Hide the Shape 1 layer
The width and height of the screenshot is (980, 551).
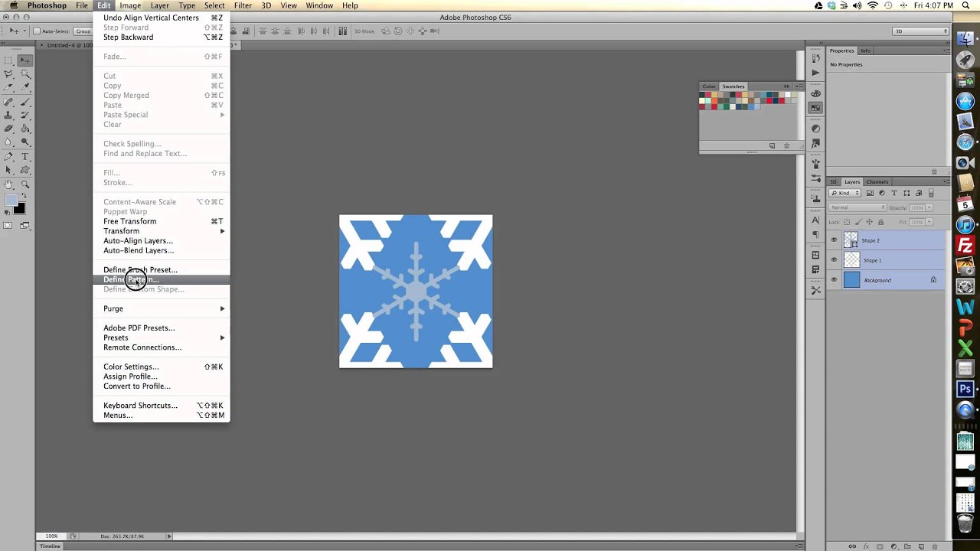pos(834,260)
